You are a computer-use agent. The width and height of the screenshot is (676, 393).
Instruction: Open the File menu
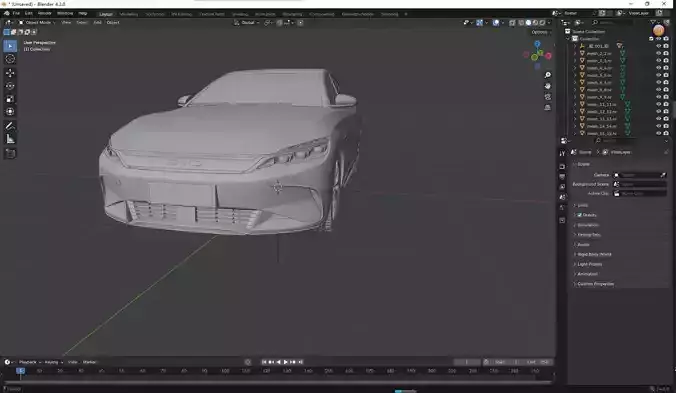click(x=16, y=13)
